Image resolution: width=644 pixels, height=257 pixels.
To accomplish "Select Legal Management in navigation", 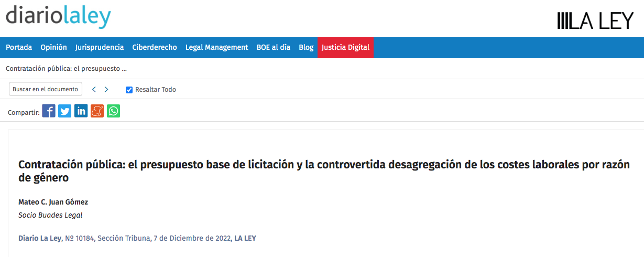I will (x=216, y=47).
